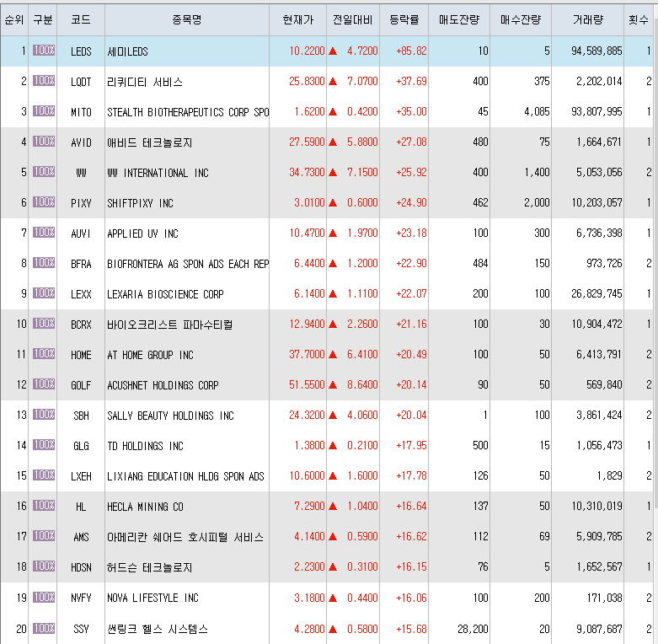Click the 100% badge in LEXX row
The image size is (658, 644).
44,292
